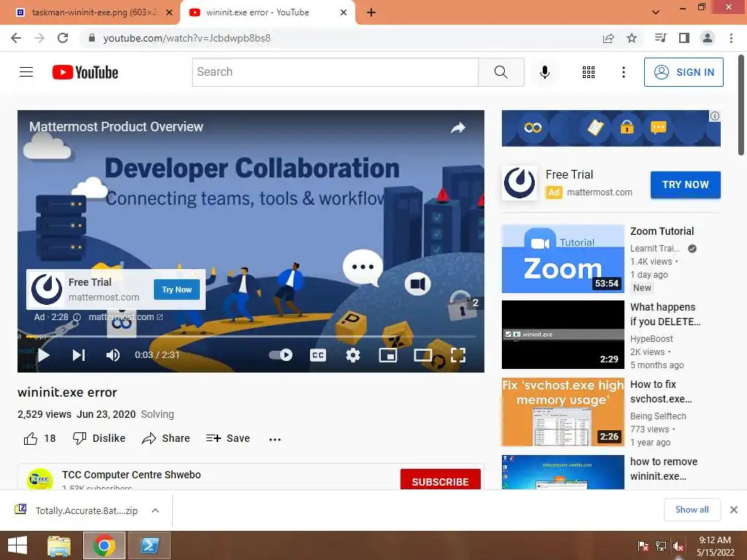Open more actions ellipsis under the video
Image resolution: width=747 pixels, height=560 pixels.
point(275,439)
